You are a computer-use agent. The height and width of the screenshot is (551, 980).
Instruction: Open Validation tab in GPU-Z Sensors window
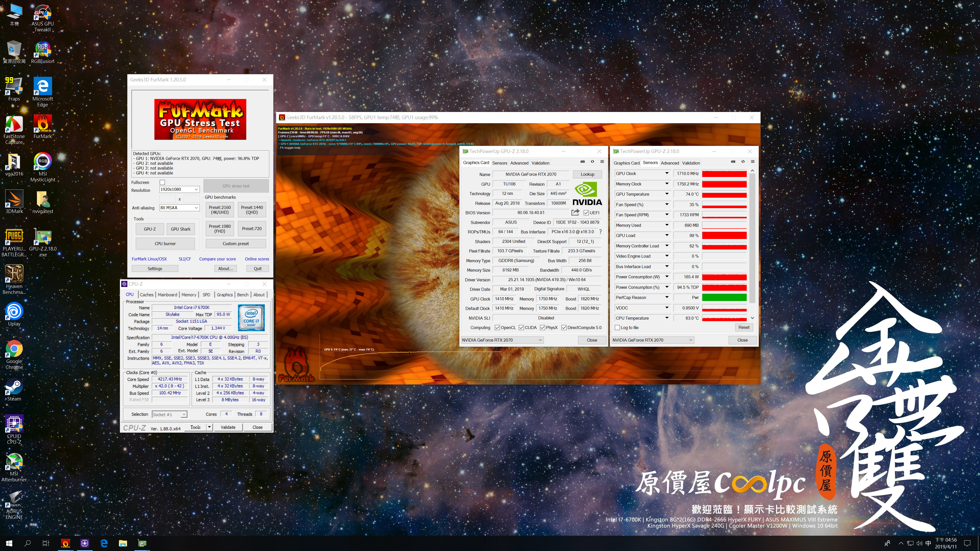click(691, 163)
